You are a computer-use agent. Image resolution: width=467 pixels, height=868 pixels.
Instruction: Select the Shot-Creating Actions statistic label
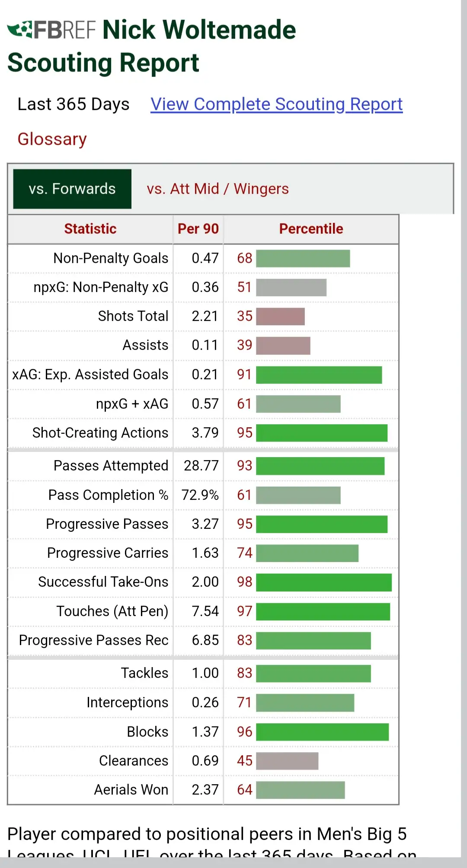coord(100,433)
